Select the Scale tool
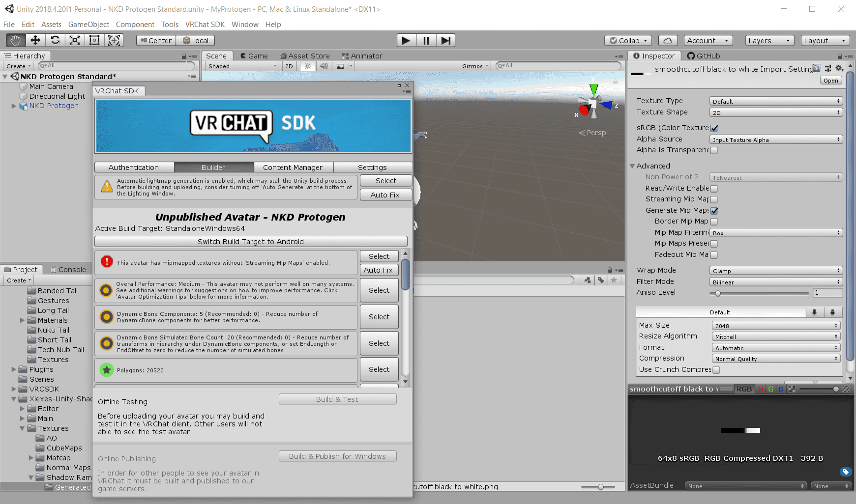856x504 pixels. point(75,40)
